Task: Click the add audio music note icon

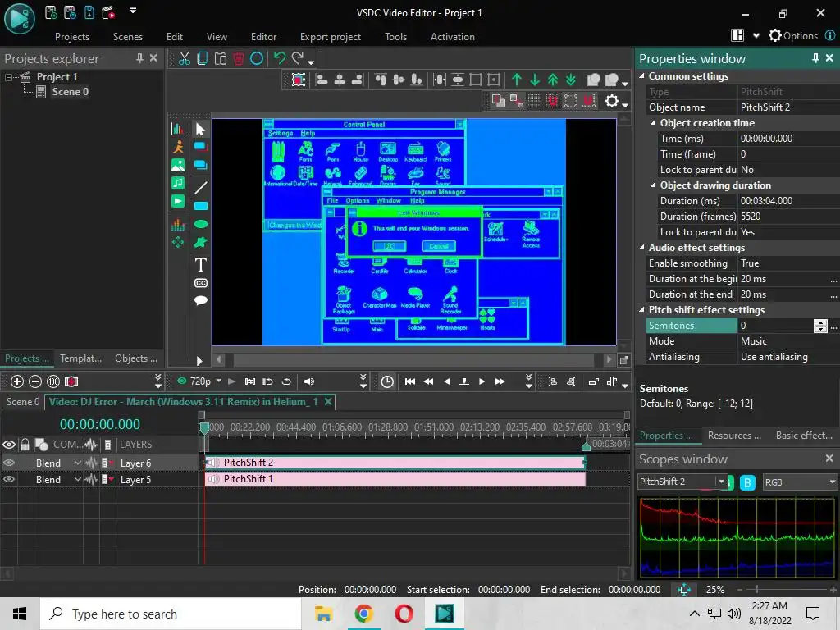Action: point(178,183)
